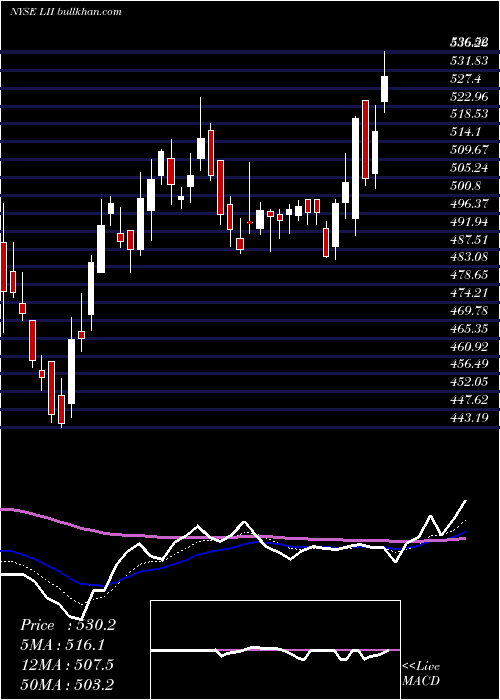Click the 478.65 price axis label
500x700 pixels.
click(x=469, y=275)
